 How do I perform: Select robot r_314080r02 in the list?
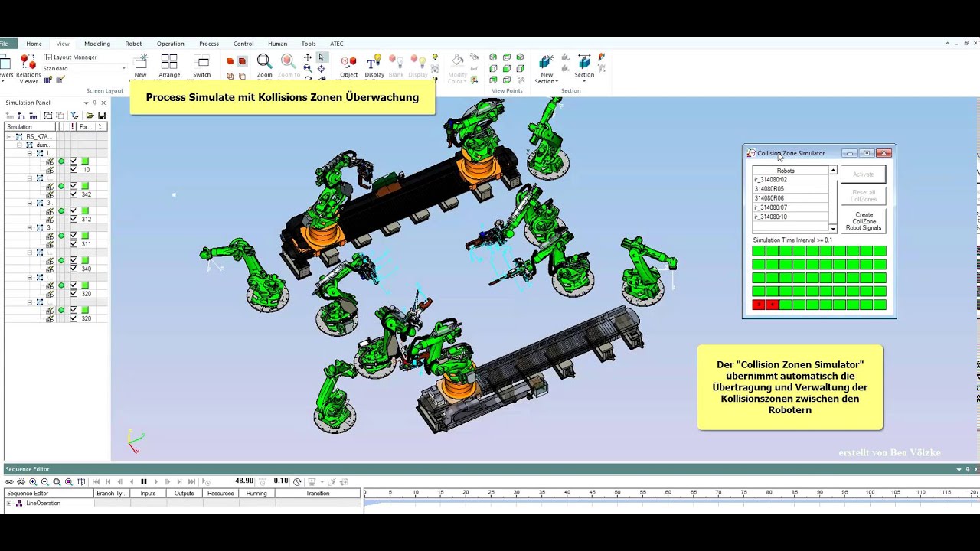(x=790, y=180)
